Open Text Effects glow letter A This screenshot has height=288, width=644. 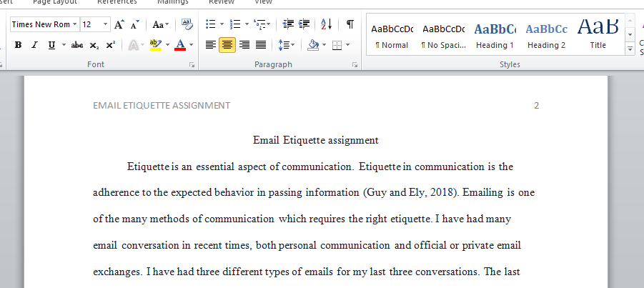(x=133, y=45)
